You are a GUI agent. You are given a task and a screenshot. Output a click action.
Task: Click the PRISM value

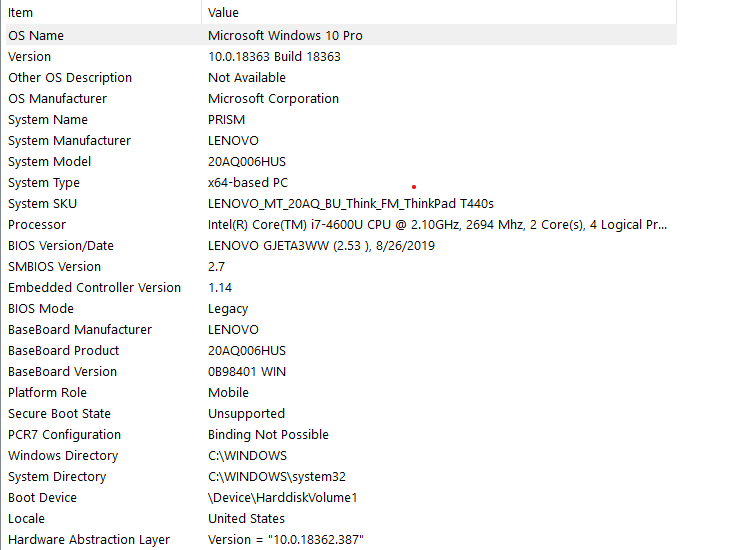coord(227,119)
